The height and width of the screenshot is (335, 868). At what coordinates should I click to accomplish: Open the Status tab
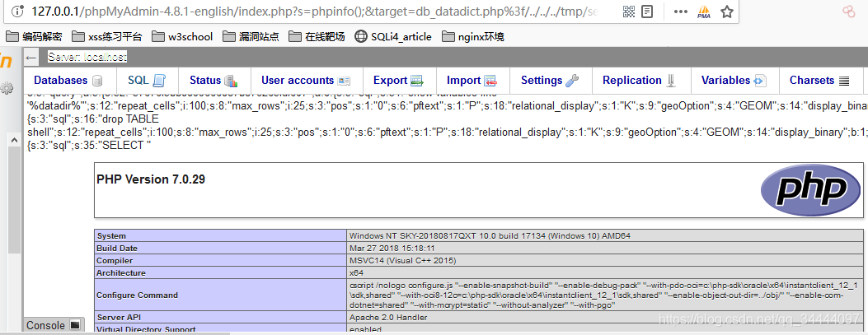[x=214, y=81]
